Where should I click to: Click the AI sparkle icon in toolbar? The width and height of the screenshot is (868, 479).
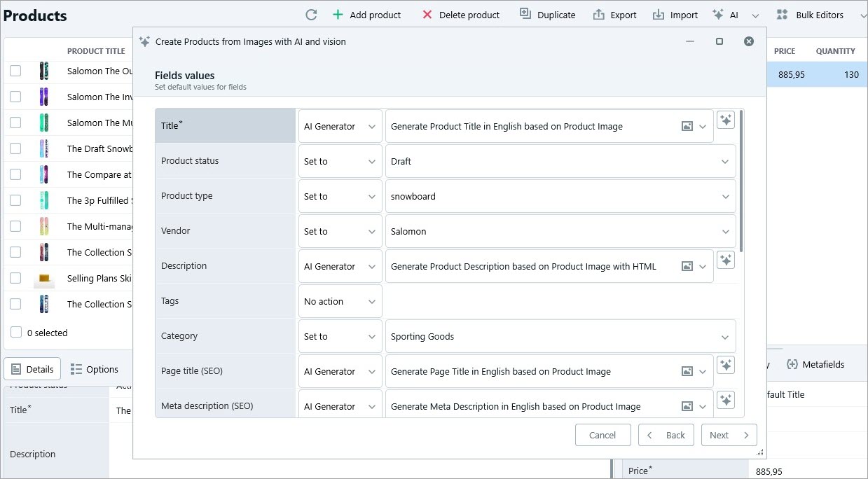tap(717, 14)
